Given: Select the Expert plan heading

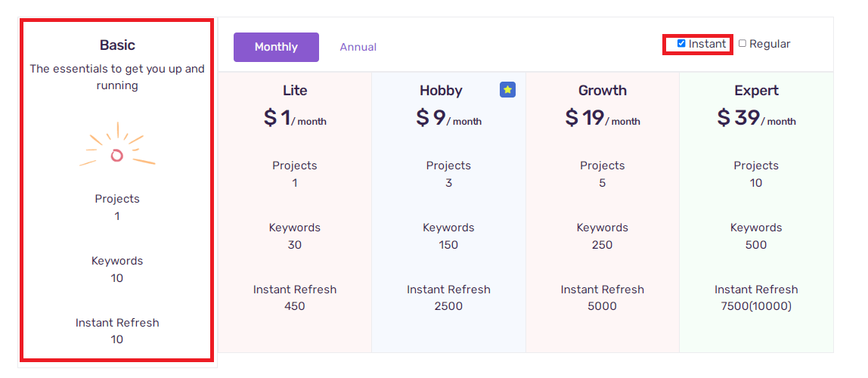Looking at the screenshot, I should coord(756,90).
